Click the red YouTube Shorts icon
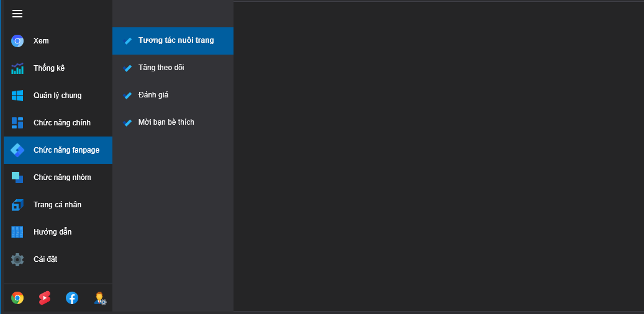The width and height of the screenshot is (644, 314). coord(45,298)
